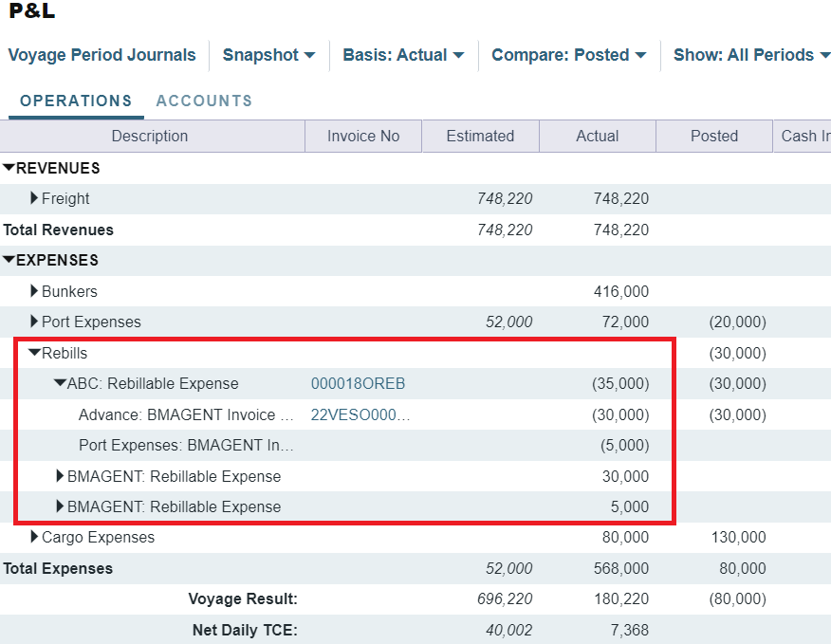Expand the Port Expenses row
The image size is (831, 644).
tap(35, 322)
